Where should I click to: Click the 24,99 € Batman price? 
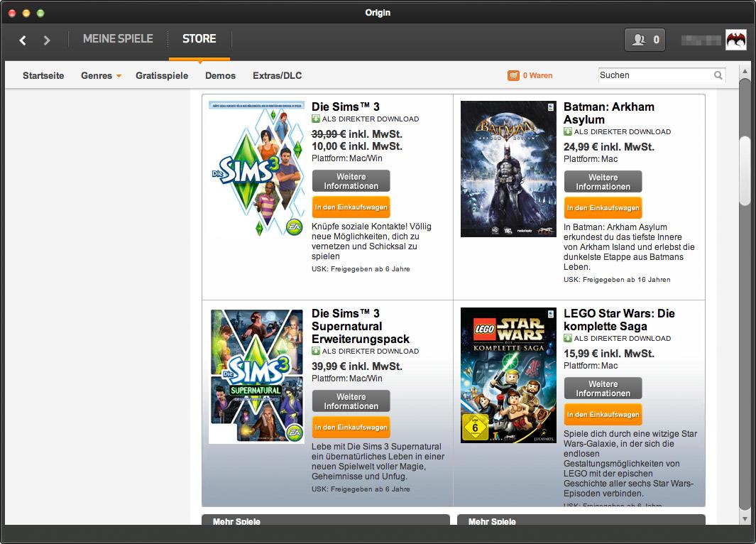[x=609, y=146]
